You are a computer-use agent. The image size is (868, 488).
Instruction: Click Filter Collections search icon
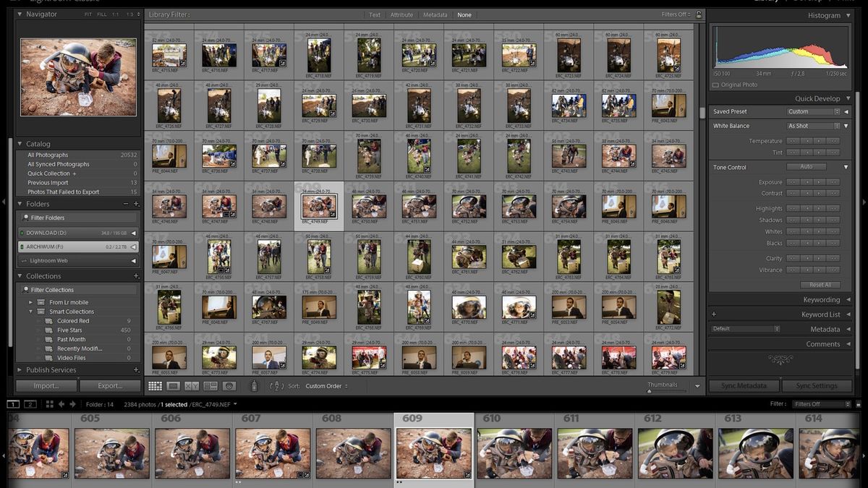pos(25,290)
